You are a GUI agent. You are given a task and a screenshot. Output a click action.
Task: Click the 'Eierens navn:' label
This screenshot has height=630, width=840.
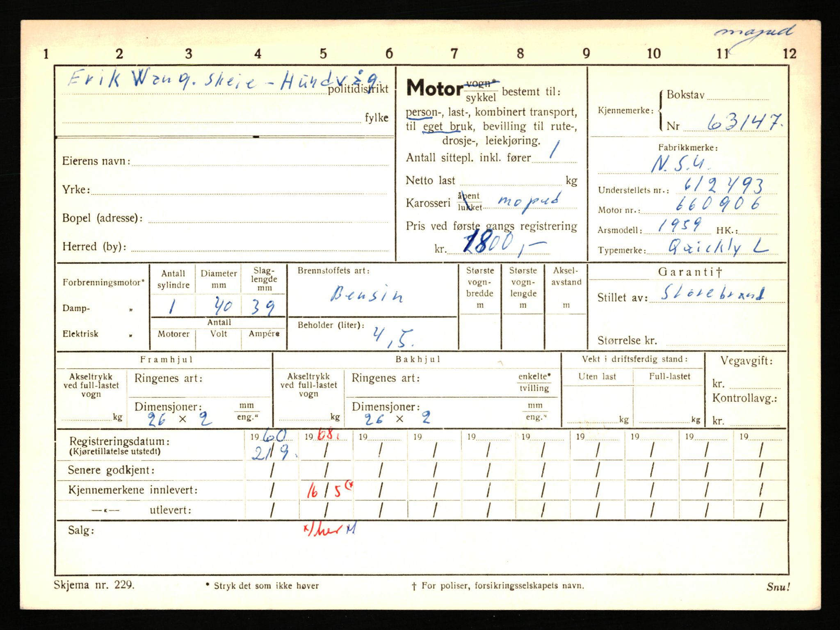tap(96, 161)
